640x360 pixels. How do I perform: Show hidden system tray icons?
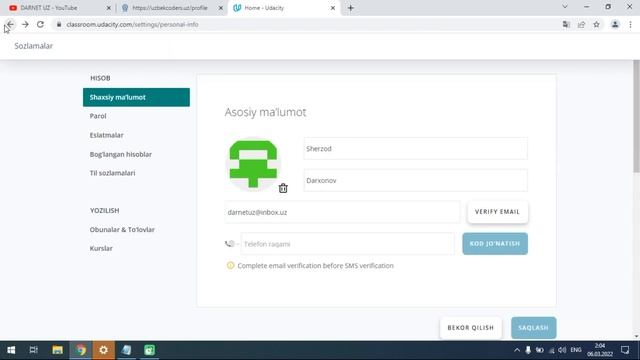pos(517,350)
